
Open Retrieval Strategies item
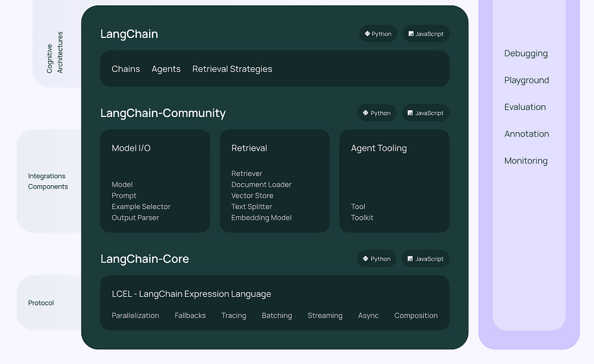coord(232,69)
